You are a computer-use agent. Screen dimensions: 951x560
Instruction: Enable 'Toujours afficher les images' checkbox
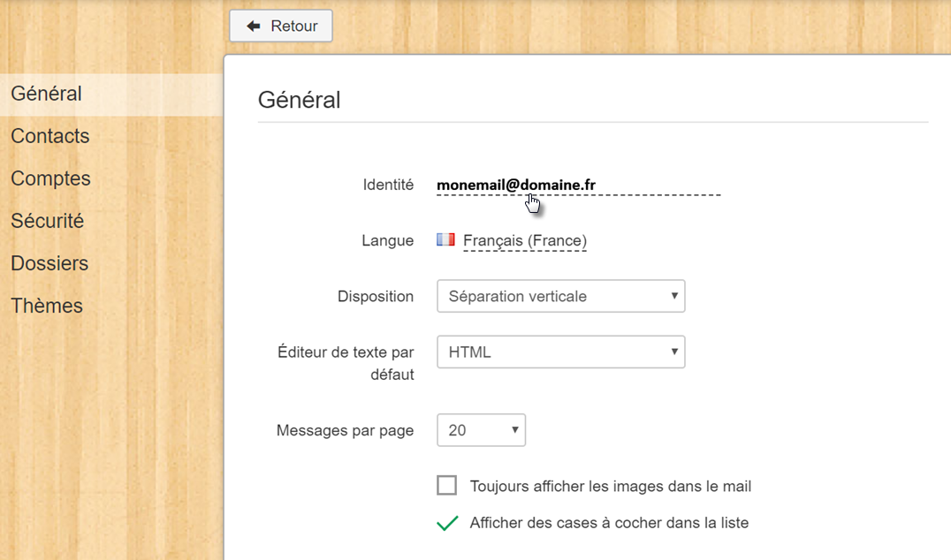[447, 486]
